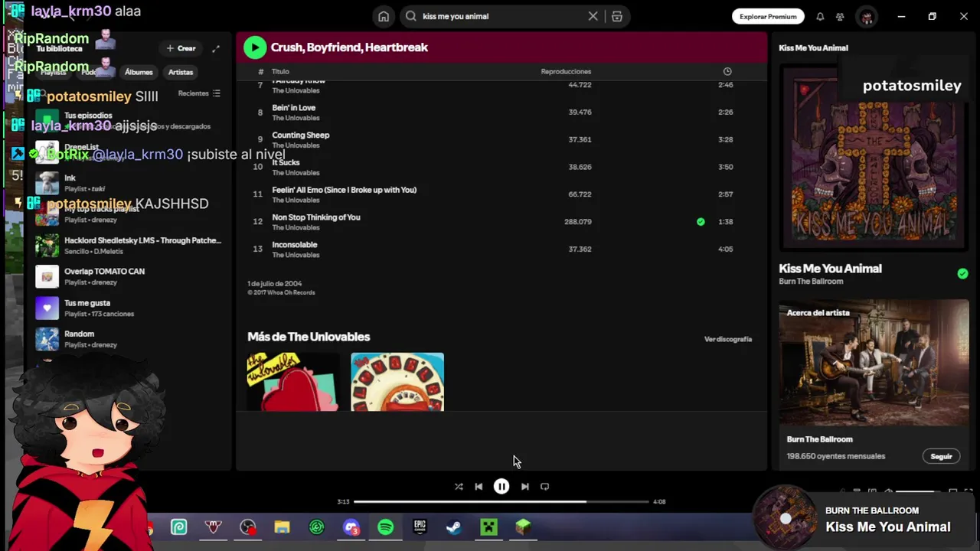Open the Random playlist
Viewport: 980px width, 551px height.
point(130,339)
